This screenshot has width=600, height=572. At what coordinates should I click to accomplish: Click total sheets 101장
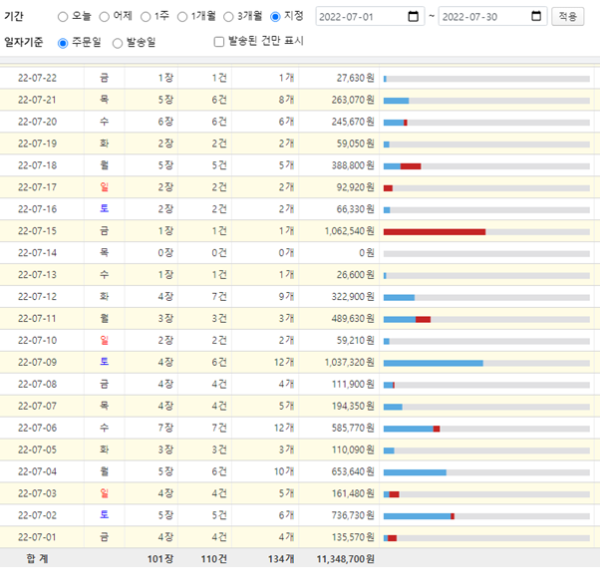tap(160, 559)
